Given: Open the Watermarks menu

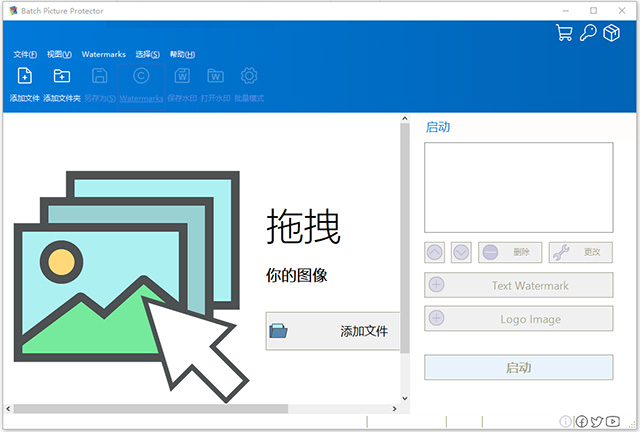Looking at the screenshot, I should coord(104,54).
